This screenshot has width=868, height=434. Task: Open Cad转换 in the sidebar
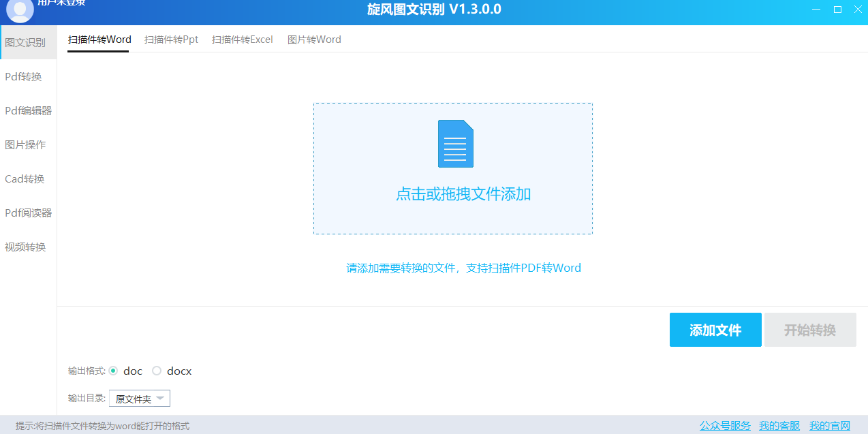click(x=25, y=179)
